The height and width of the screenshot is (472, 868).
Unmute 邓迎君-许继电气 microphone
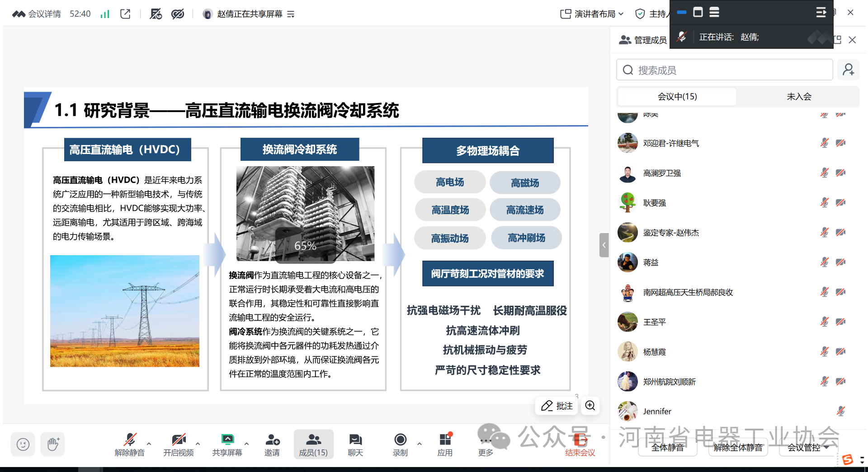(x=825, y=143)
